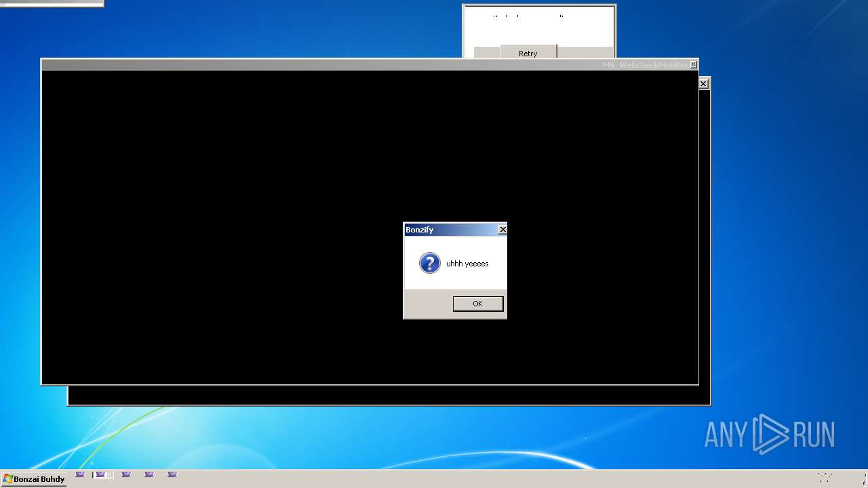Click OK in the Bonzify dialog
This screenshot has width=868, height=488.
click(478, 304)
